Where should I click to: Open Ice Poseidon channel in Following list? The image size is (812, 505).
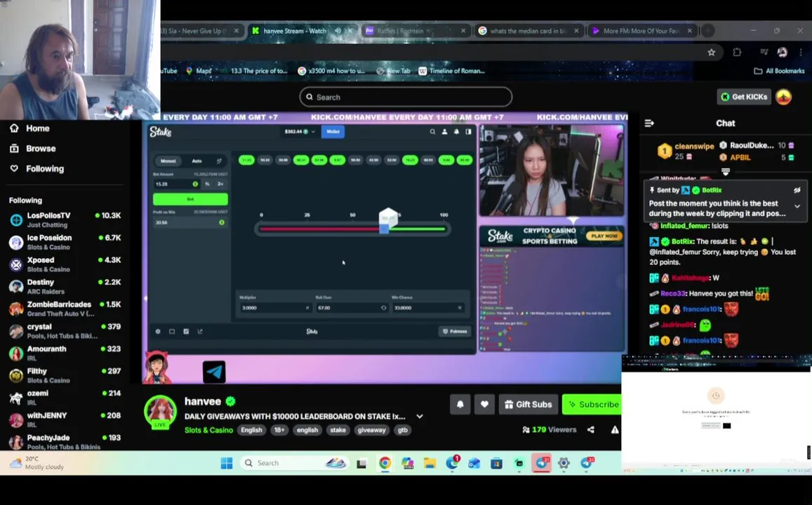tap(65, 242)
